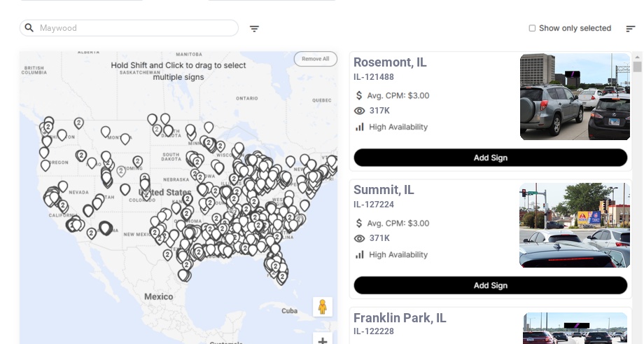Zoom in the map with plus button
Screen dimensions: 644x344
pos(322,341)
